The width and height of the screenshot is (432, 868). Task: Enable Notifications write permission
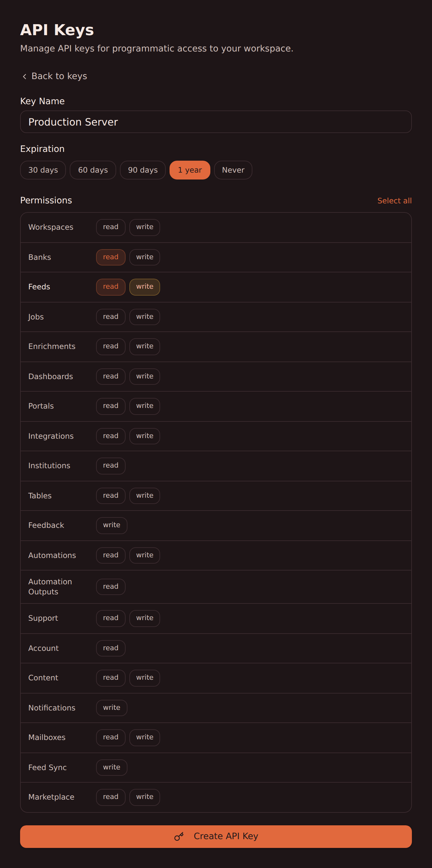tap(112, 708)
